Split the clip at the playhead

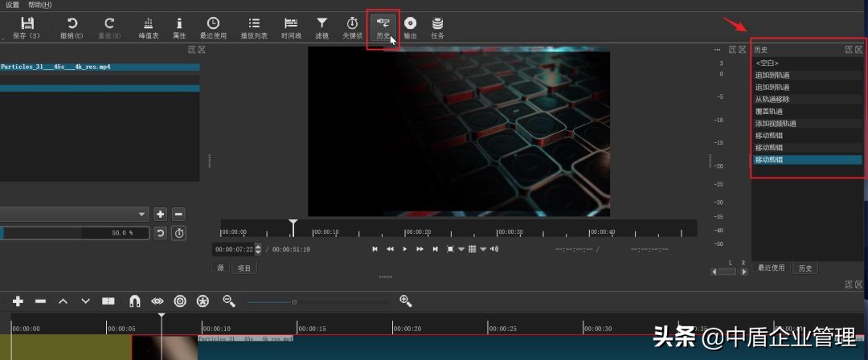108,301
